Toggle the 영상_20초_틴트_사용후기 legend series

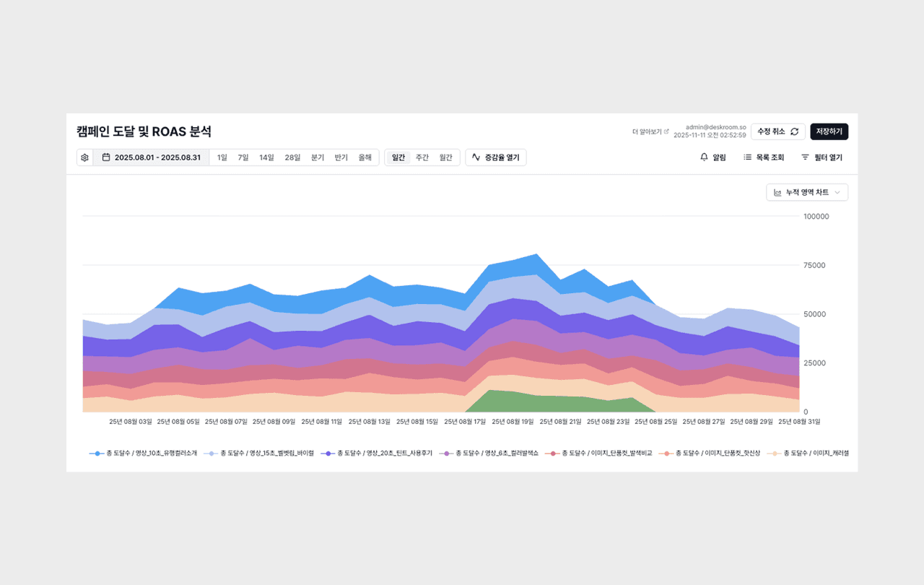(376, 453)
